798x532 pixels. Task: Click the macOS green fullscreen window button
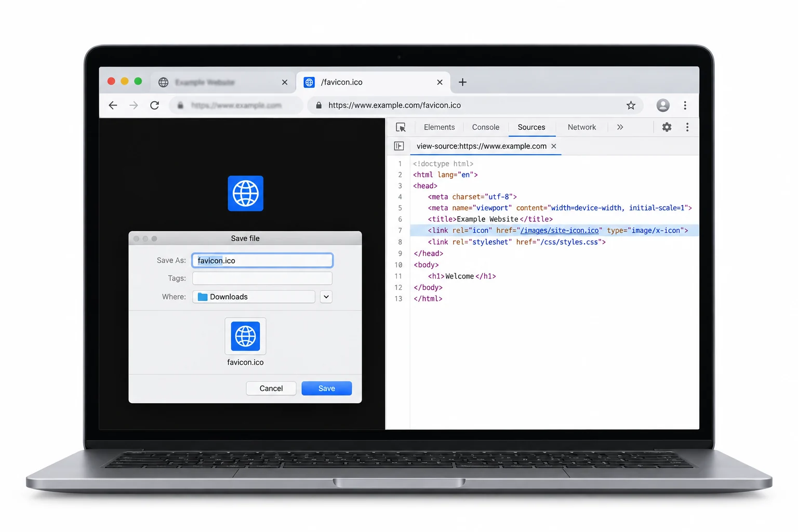click(x=138, y=81)
